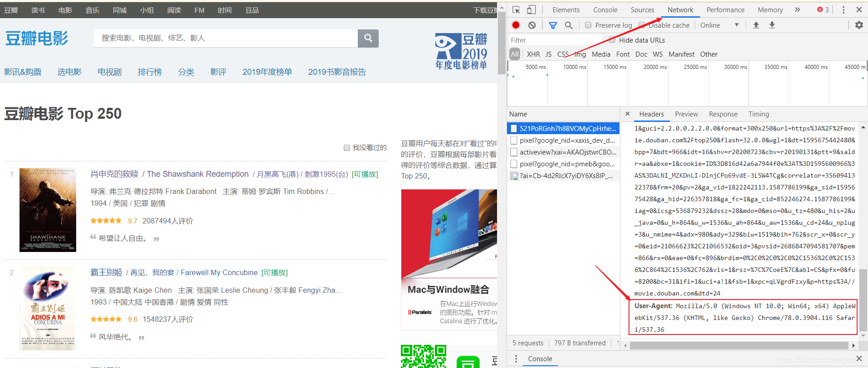Screen dimensions: 868x368
Task: Open Network settings gear
Action: (859, 25)
